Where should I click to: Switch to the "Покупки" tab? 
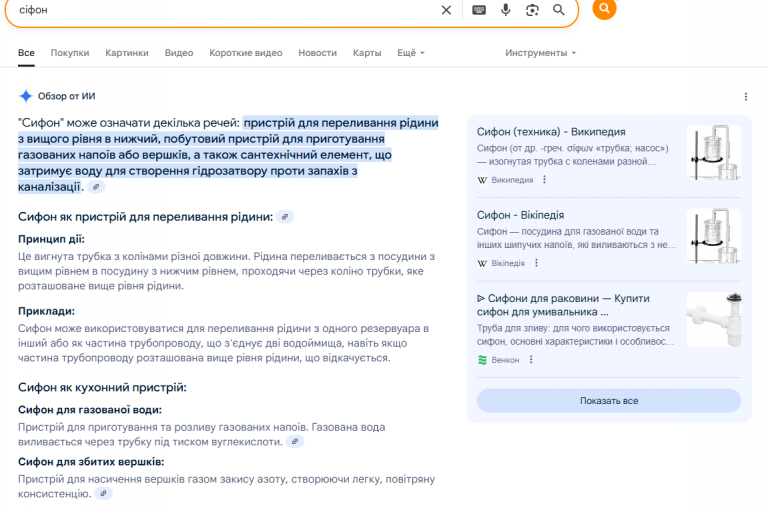pos(70,53)
